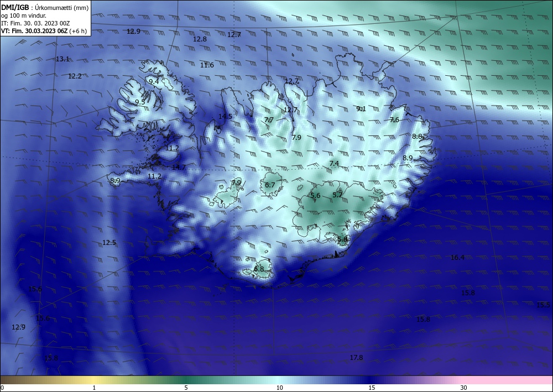Viewport: 553px width, 392px height.
Task: Select the 17.8 value label
Action: 356,358
